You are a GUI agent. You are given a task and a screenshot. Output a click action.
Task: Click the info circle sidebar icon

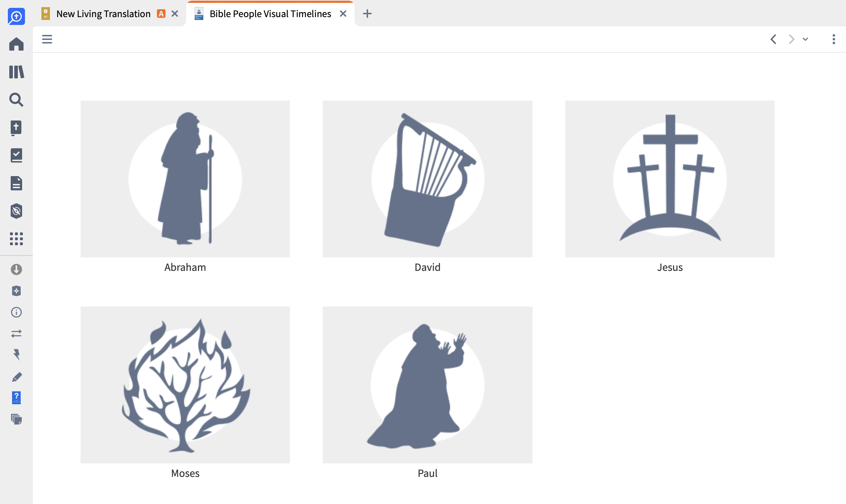click(x=16, y=312)
